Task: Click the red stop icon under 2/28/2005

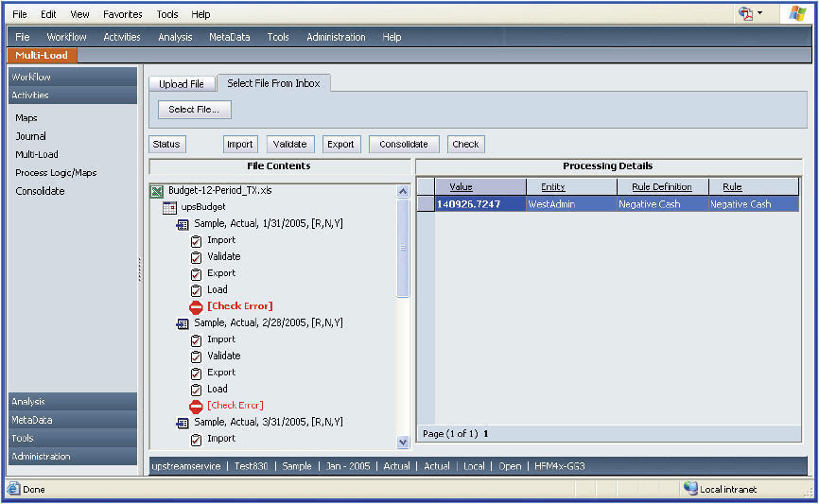Action: pos(196,407)
